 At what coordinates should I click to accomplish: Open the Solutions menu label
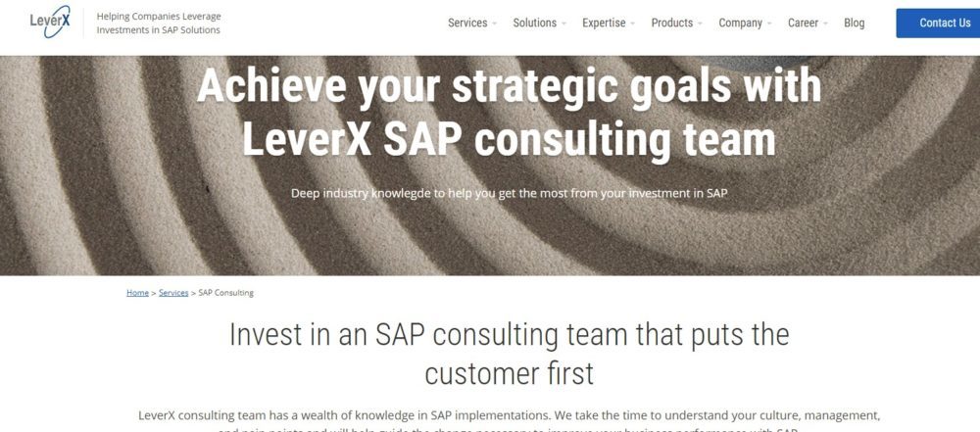(534, 24)
